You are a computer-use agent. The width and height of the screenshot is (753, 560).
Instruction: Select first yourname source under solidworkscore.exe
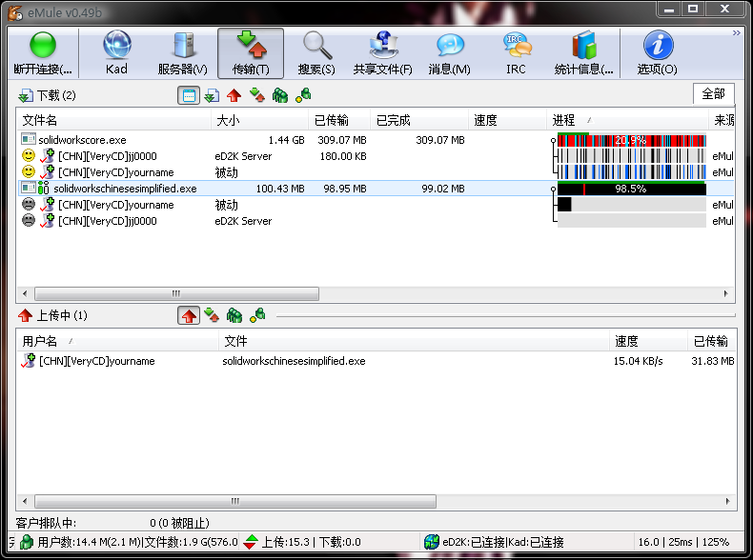tap(376, 172)
